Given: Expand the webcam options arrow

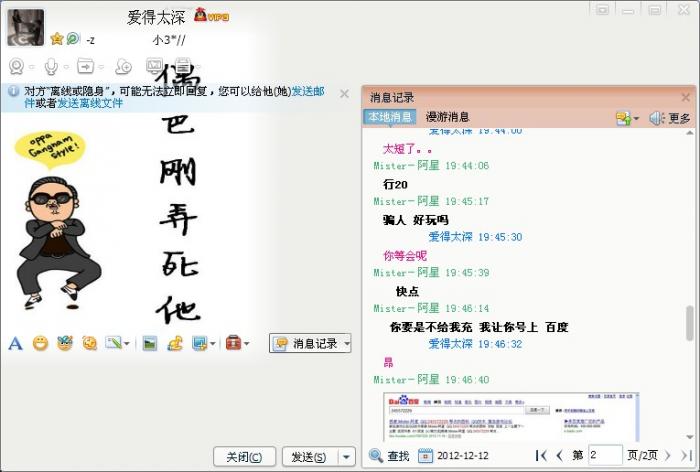Looking at the screenshot, I should coord(32,67).
